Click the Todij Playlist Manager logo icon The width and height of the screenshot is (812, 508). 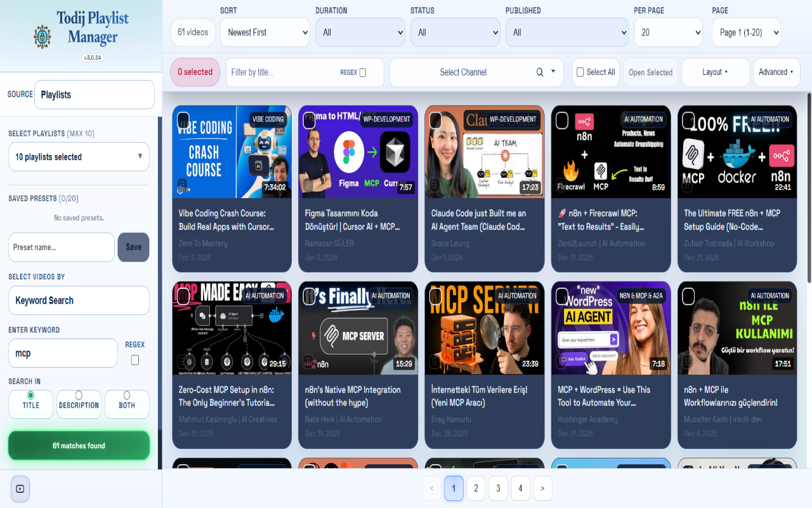(x=43, y=36)
